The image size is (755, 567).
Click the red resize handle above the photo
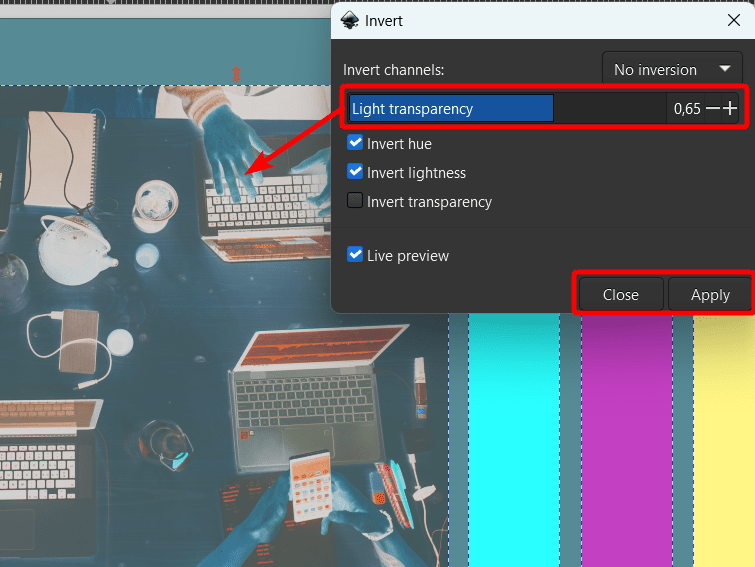point(236,75)
